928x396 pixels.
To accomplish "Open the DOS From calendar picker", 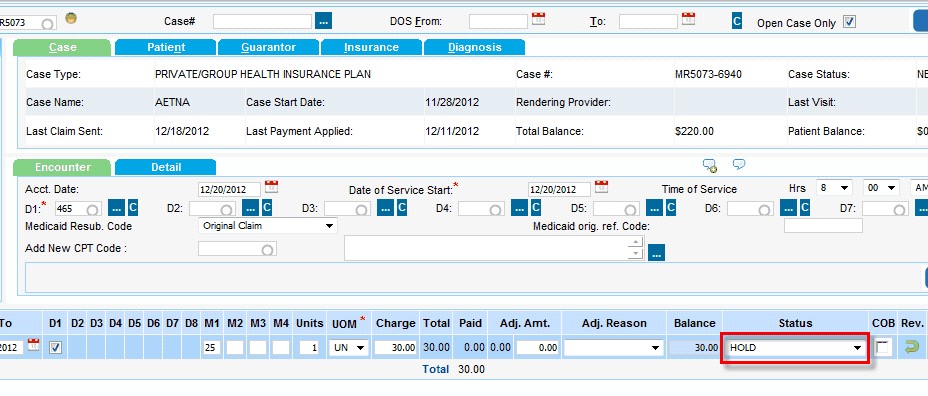I will click(x=538, y=18).
